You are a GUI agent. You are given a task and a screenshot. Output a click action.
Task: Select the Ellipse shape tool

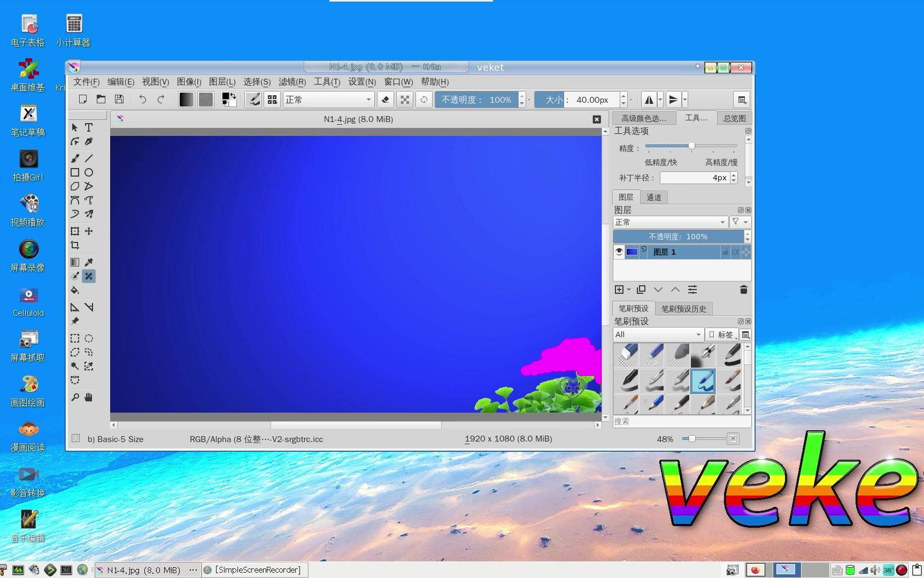click(x=89, y=172)
